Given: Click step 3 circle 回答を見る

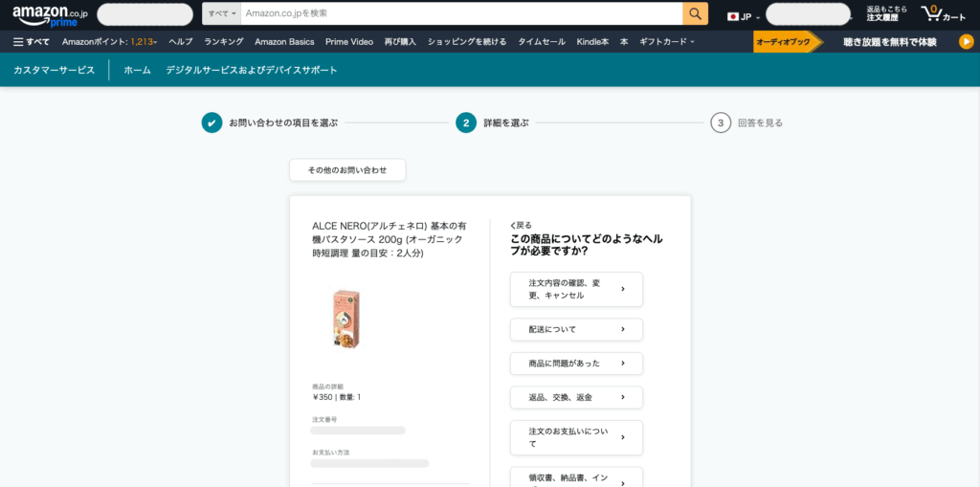Looking at the screenshot, I should tap(721, 123).
